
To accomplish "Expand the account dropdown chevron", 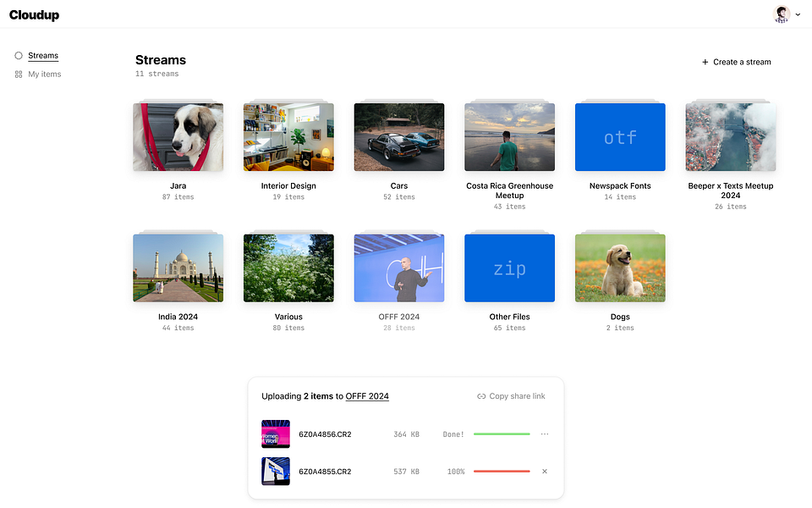I will click(798, 14).
